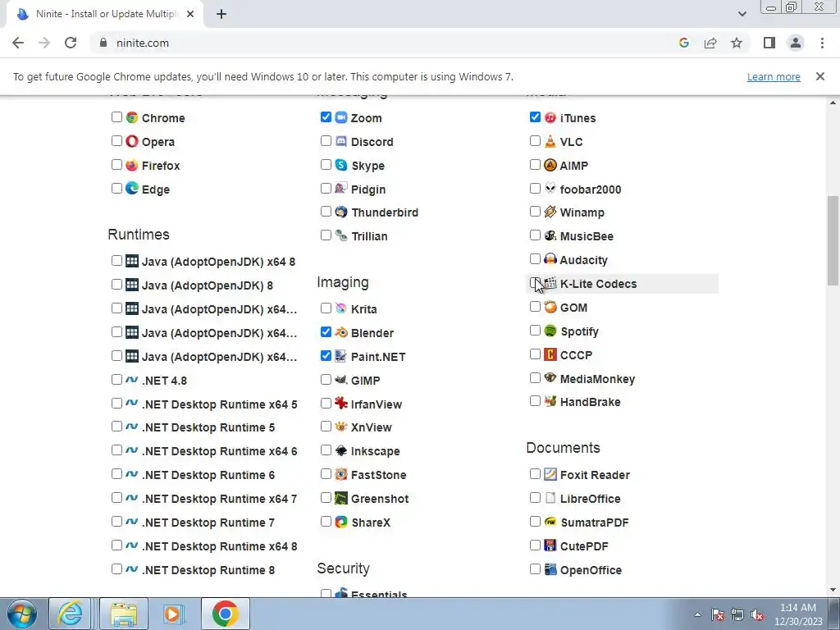Viewport: 840px width, 630px height.
Task: Click the Chrome app icon in browser list
Action: (x=132, y=117)
